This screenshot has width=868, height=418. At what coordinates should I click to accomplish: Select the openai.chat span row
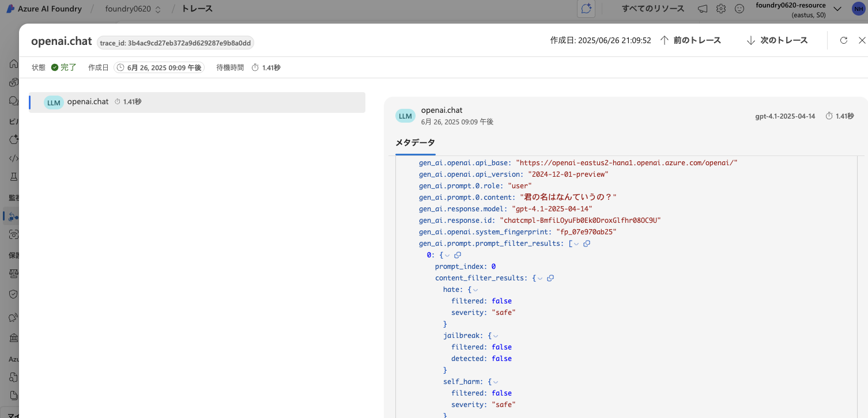197,102
